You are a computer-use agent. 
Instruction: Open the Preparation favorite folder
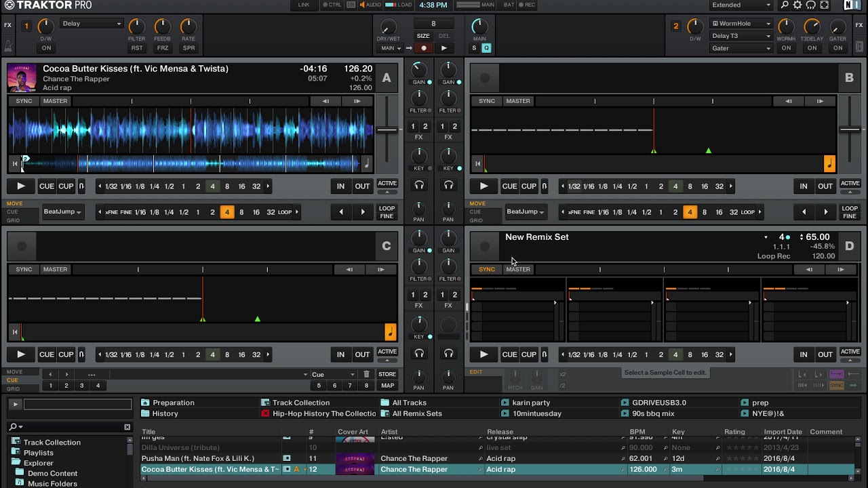coord(174,403)
